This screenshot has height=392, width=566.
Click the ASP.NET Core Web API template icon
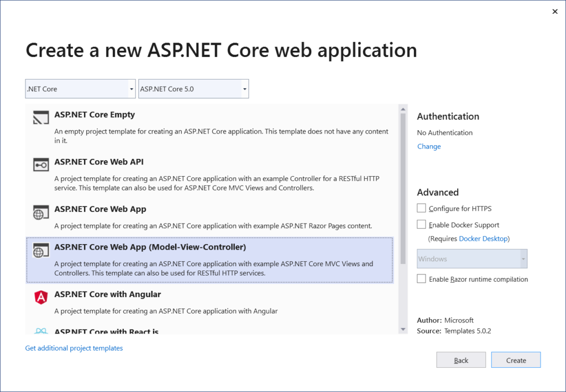pyautogui.click(x=41, y=165)
